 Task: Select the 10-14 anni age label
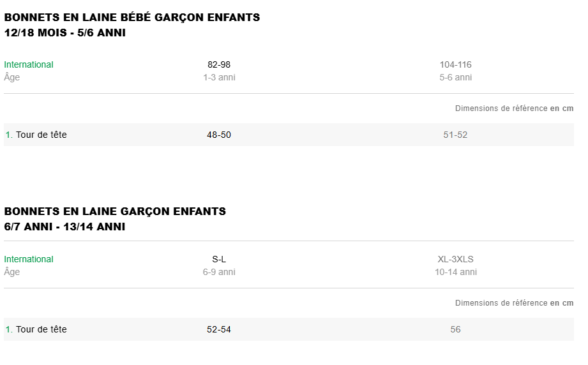coord(455,272)
